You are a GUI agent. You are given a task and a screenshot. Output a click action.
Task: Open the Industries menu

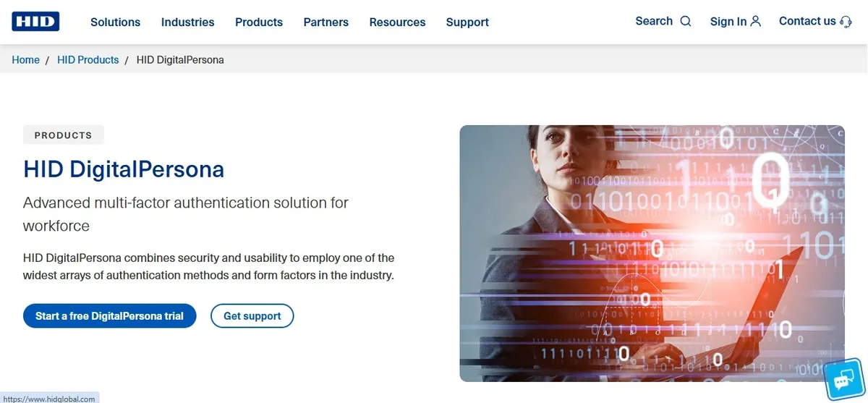click(x=187, y=22)
